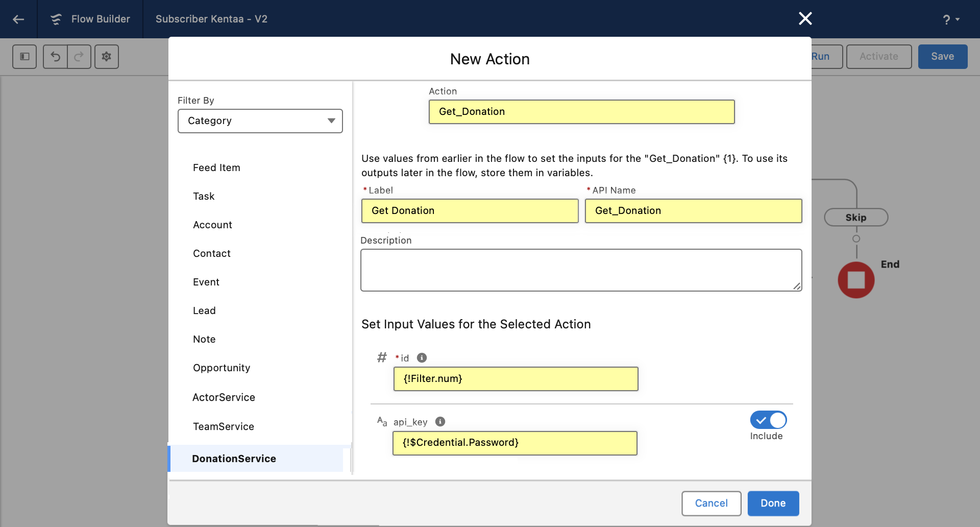
Task: Edit the API Name field
Action: (693, 211)
